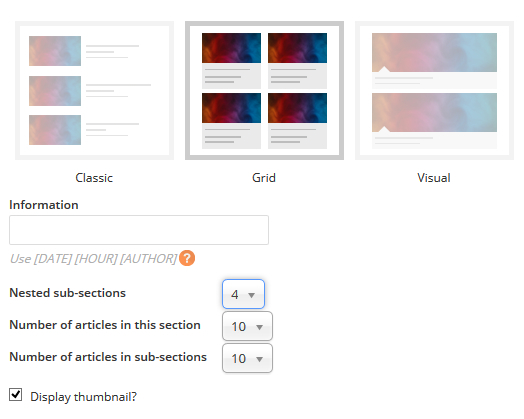Uncheck the Display thumbnail checkbox
Image resolution: width=524 pixels, height=419 pixels.
(15, 395)
